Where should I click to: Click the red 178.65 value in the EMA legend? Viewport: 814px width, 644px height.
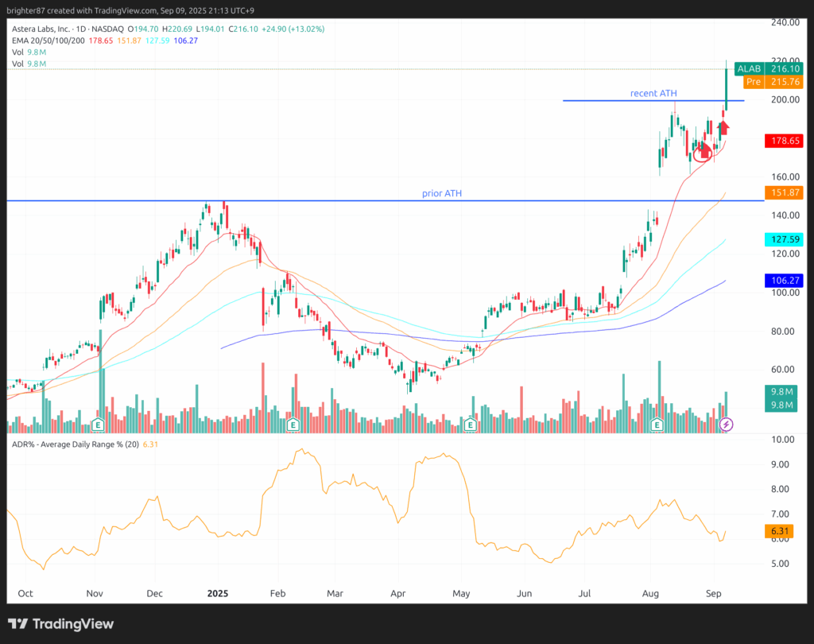click(x=101, y=41)
